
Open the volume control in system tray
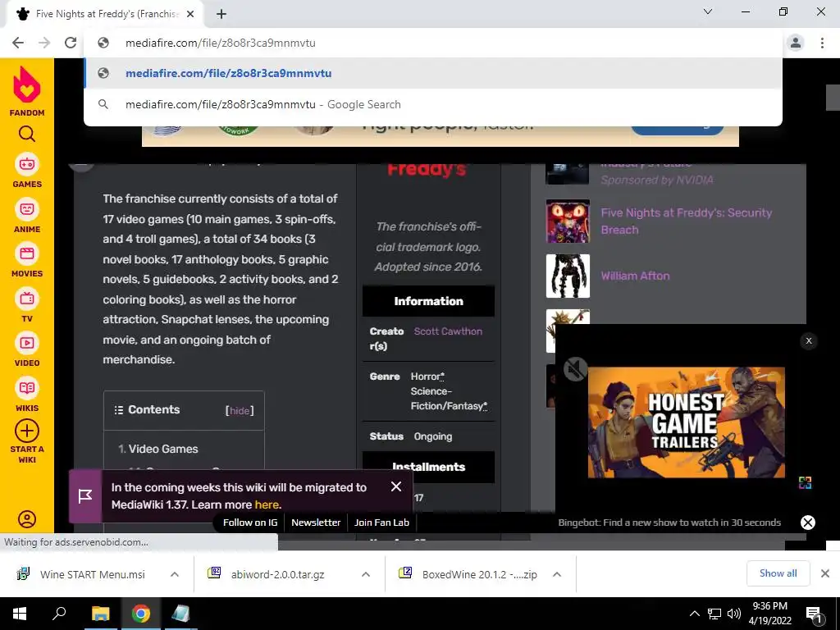click(x=734, y=614)
